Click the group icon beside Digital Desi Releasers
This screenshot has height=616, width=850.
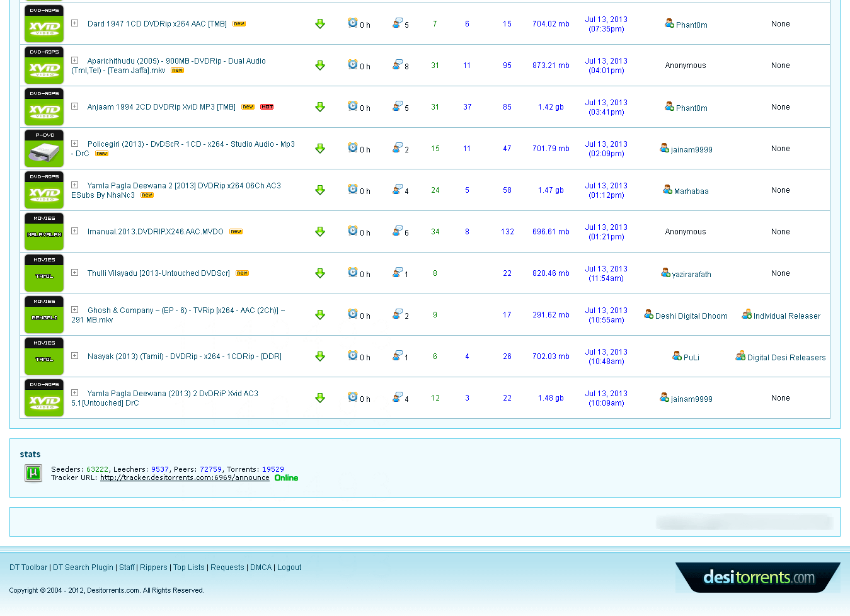tap(740, 356)
